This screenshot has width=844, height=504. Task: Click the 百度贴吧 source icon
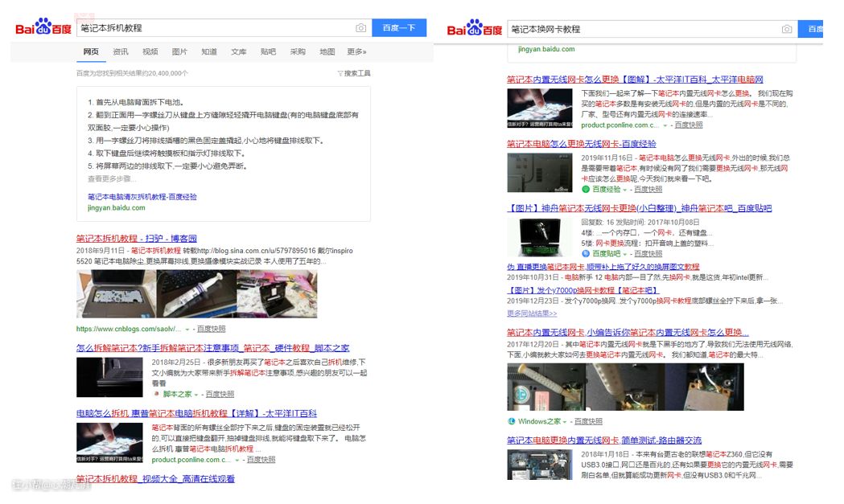pyautogui.click(x=587, y=253)
